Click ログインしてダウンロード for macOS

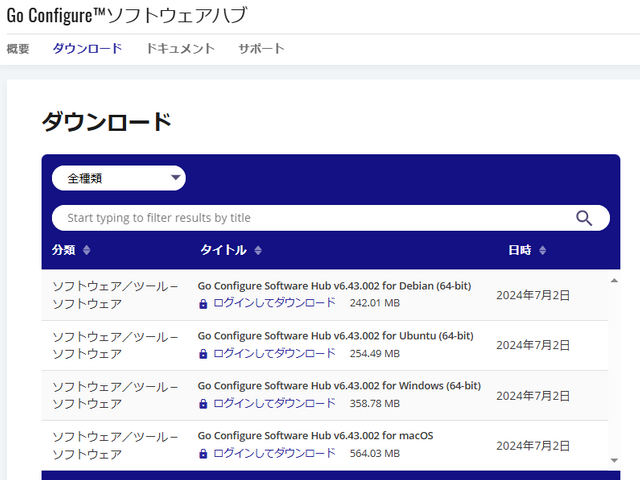(x=274, y=453)
